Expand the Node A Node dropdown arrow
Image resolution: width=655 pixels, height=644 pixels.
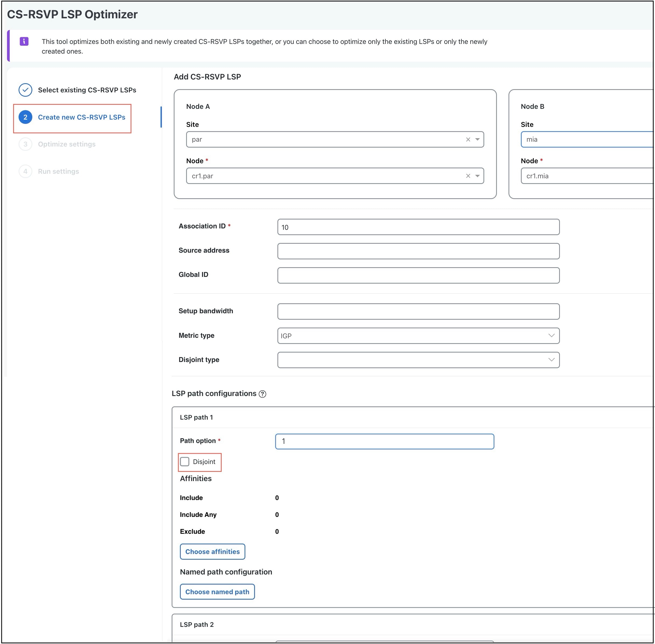point(478,176)
